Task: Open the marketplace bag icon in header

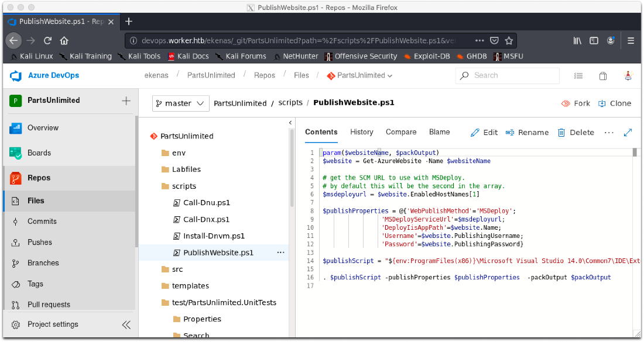Action: click(x=603, y=76)
